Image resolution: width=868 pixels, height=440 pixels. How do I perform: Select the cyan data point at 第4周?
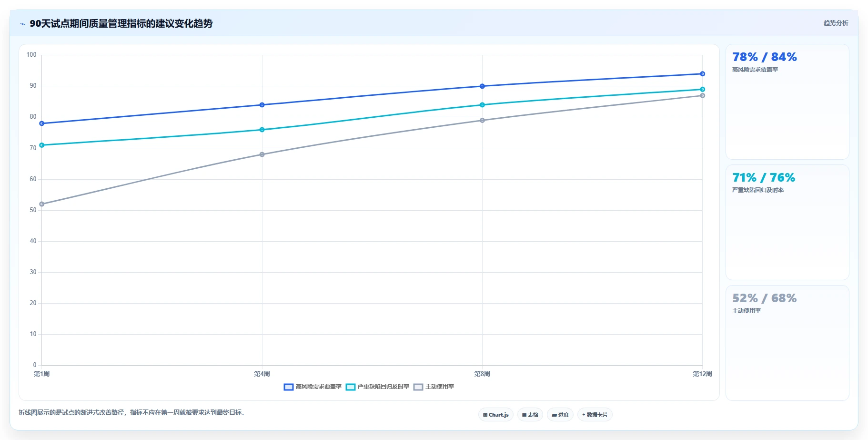[262, 130]
